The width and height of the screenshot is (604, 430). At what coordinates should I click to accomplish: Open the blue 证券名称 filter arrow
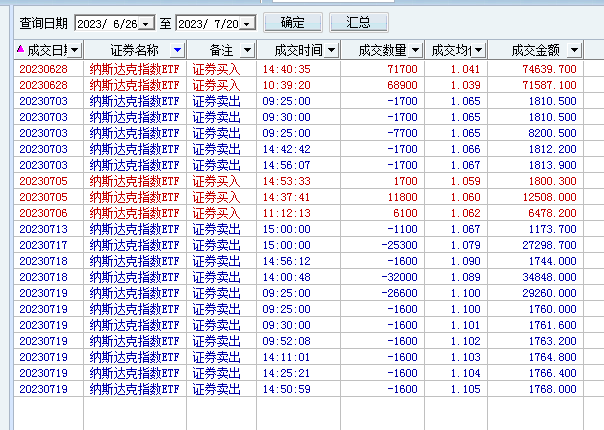177,50
